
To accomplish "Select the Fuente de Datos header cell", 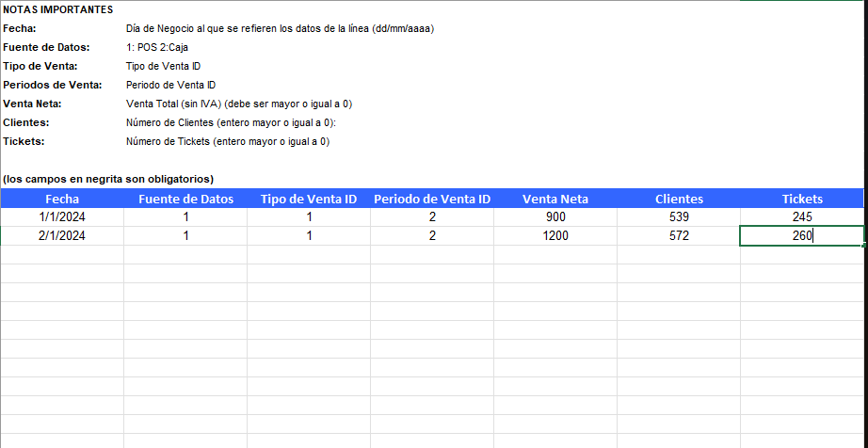I will tap(185, 199).
